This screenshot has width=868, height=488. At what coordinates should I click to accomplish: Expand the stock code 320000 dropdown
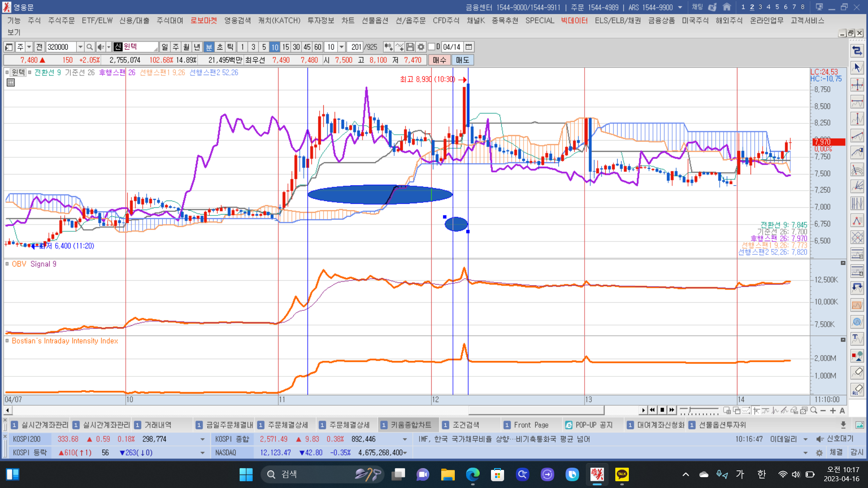(x=80, y=47)
